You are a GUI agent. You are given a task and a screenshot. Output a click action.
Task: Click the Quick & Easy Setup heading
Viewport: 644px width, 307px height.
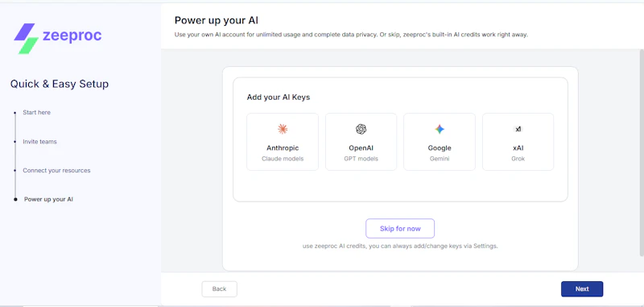[60, 84]
